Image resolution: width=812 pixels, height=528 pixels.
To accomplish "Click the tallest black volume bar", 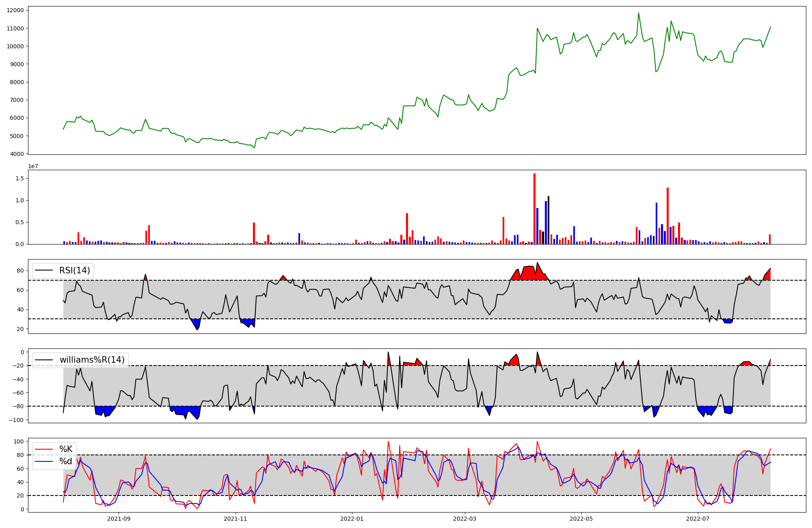I will pyautogui.click(x=549, y=220).
